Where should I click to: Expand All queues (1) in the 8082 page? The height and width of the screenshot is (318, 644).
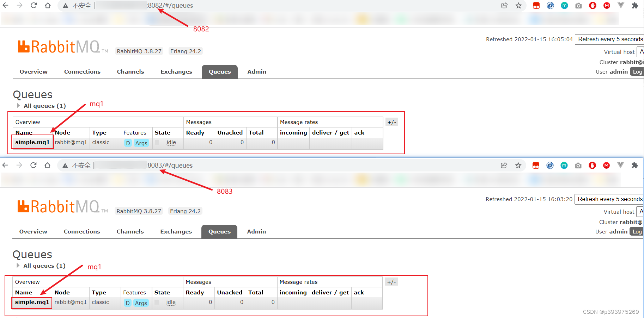pyautogui.click(x=41, y=106)
